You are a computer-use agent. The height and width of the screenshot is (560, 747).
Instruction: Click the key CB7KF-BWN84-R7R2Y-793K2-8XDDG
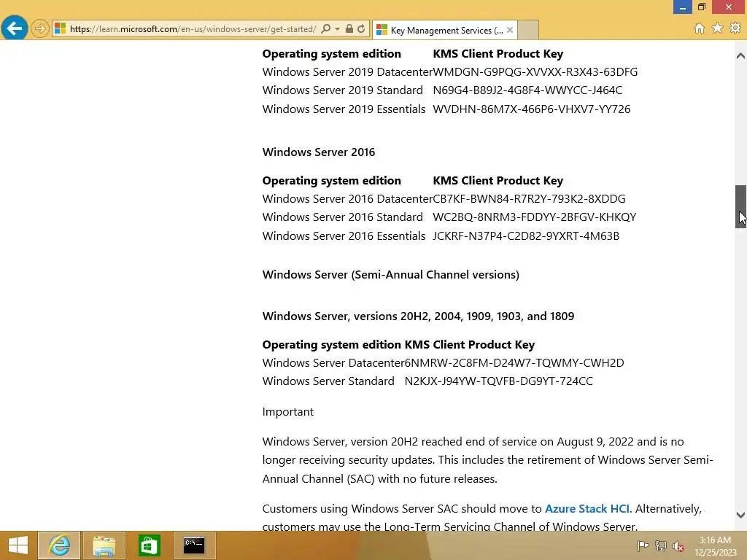(x=529, y=198)
